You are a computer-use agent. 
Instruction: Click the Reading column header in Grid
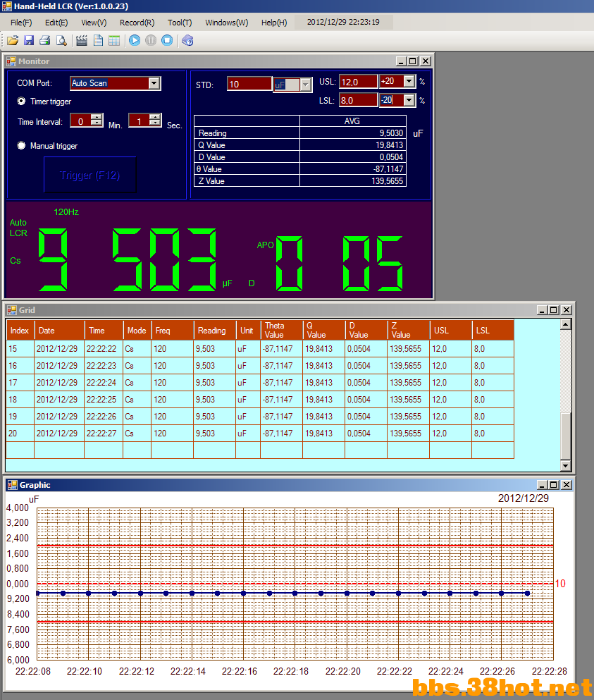pyautogui.click(x=215, y=331)
